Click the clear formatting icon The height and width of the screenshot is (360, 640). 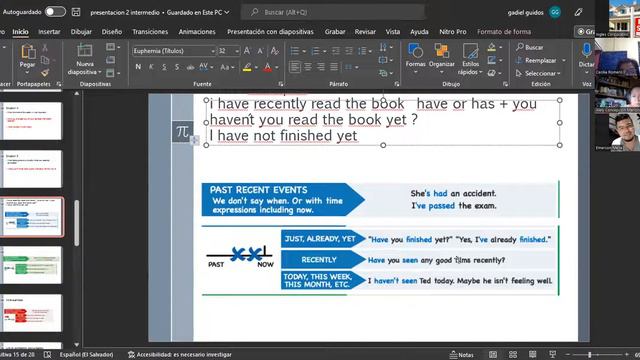(x=274, y=51)
